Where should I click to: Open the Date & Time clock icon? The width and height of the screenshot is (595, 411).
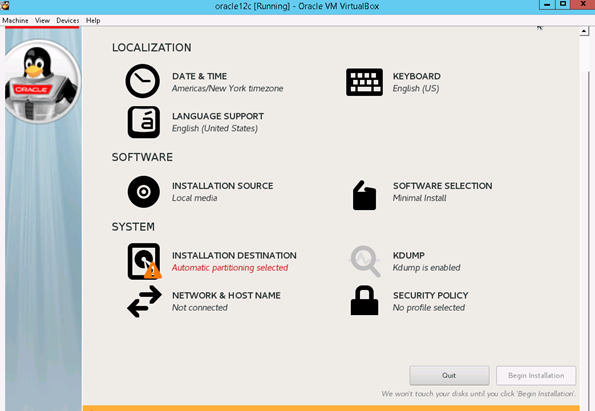click(x=143, y=81)
